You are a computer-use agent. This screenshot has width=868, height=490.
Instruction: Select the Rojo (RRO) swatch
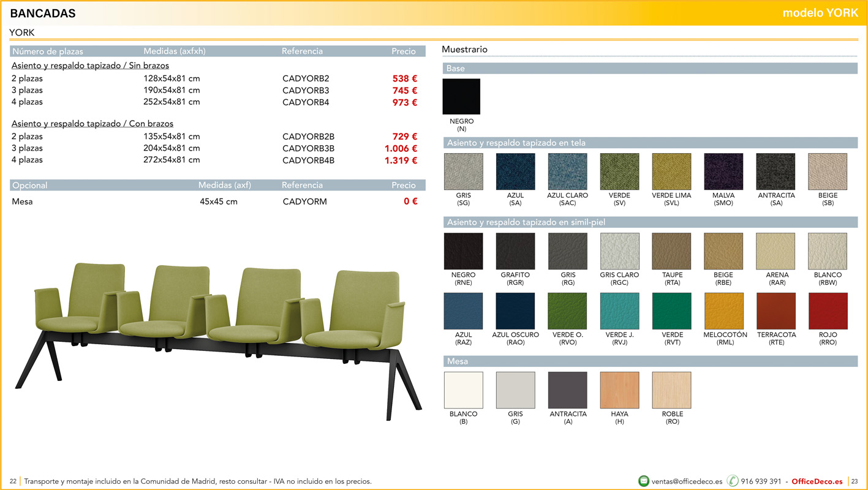[828, 311]
